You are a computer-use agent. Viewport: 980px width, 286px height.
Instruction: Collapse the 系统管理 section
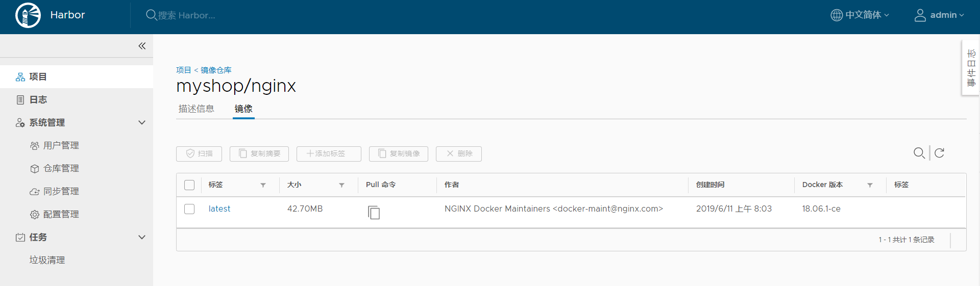(x=142, y=122)
